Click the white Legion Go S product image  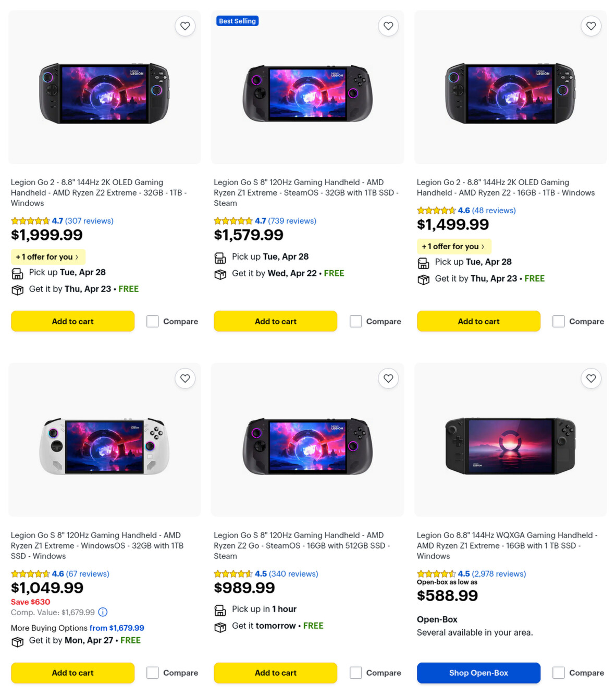tap(104, 446)
